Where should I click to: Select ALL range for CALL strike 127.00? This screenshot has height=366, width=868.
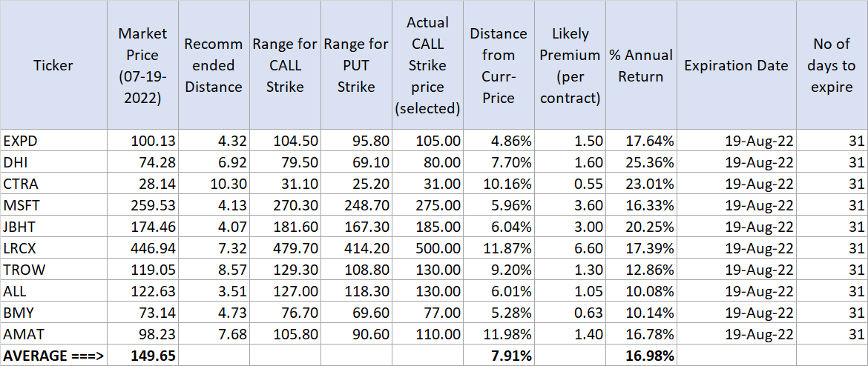(285, 291)
